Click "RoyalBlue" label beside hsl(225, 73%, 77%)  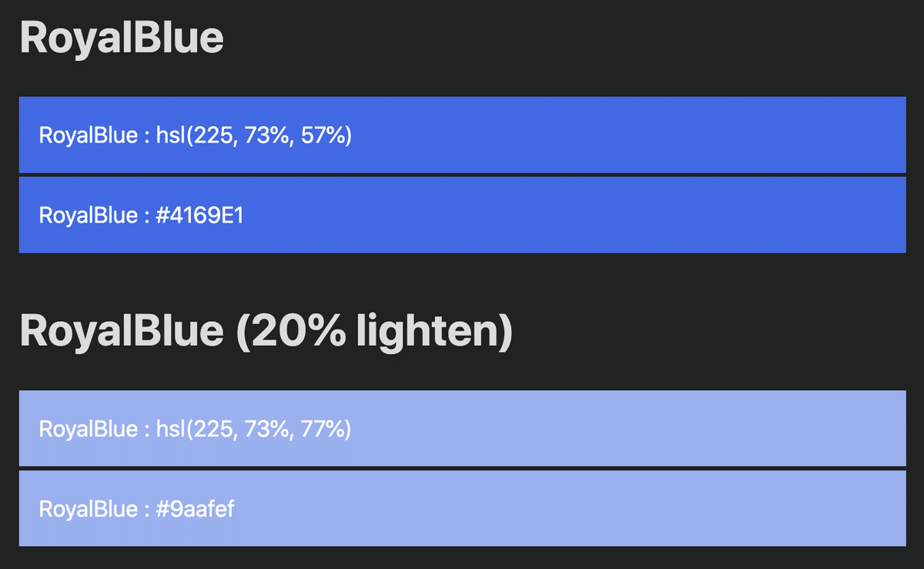coord(89,429)
